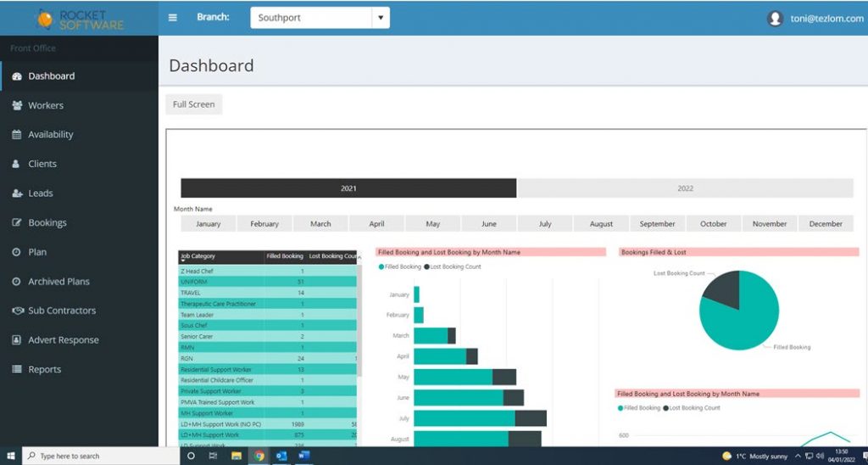Toggle the hamburger menu icon
Image resolution: width=868 pixels, height=465 pixels.
[173, 18]
